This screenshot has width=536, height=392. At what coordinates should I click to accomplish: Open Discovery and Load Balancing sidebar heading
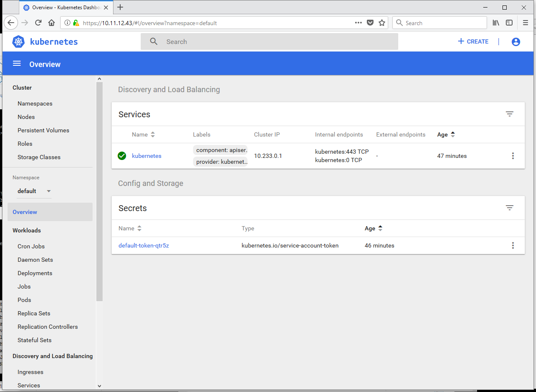[53, 356]
